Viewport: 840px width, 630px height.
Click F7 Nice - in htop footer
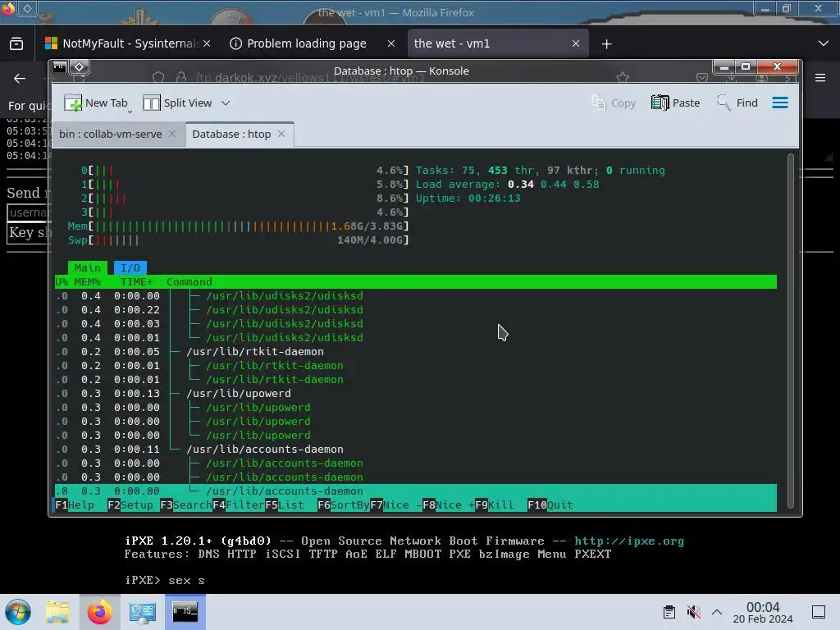click(396, 505)
